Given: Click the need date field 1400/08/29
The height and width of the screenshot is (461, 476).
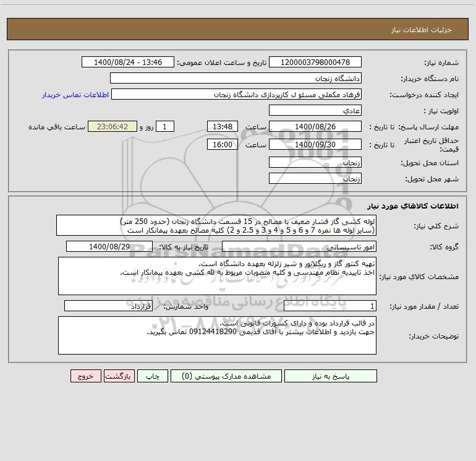Looking at the screenshot, I should (109, 246).
